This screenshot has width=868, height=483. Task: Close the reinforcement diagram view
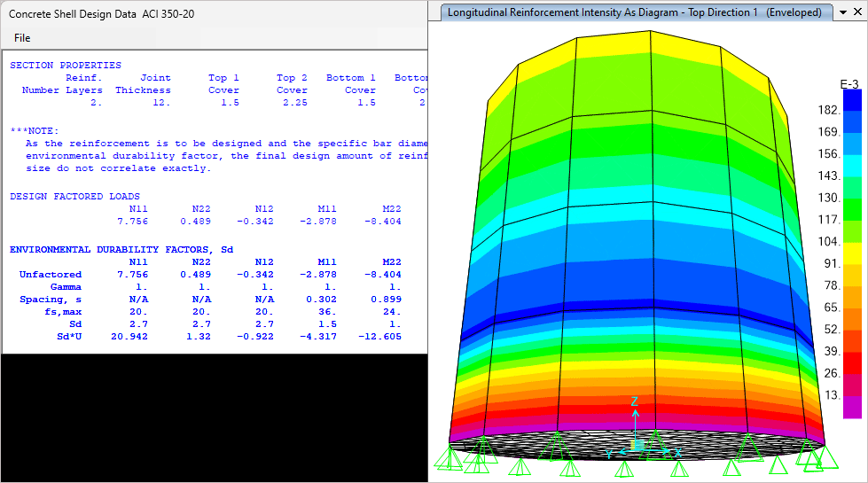857,13
